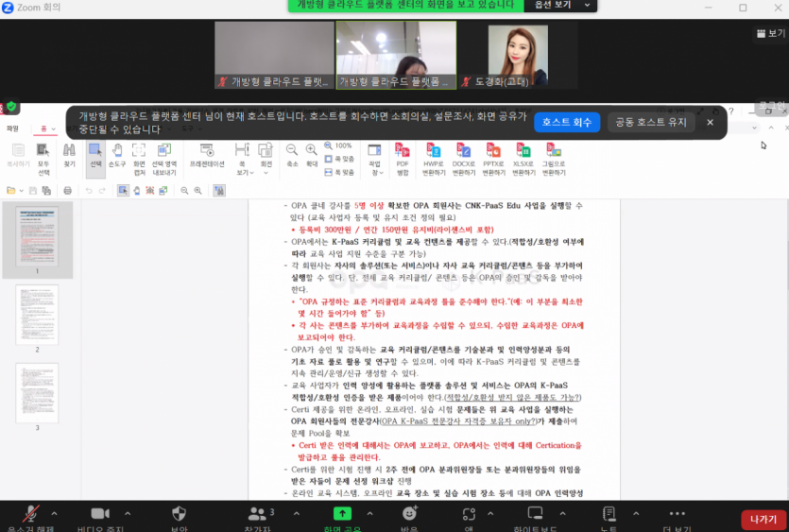Open the Find (찾기) binoculars tool

(x=69, y=155)
